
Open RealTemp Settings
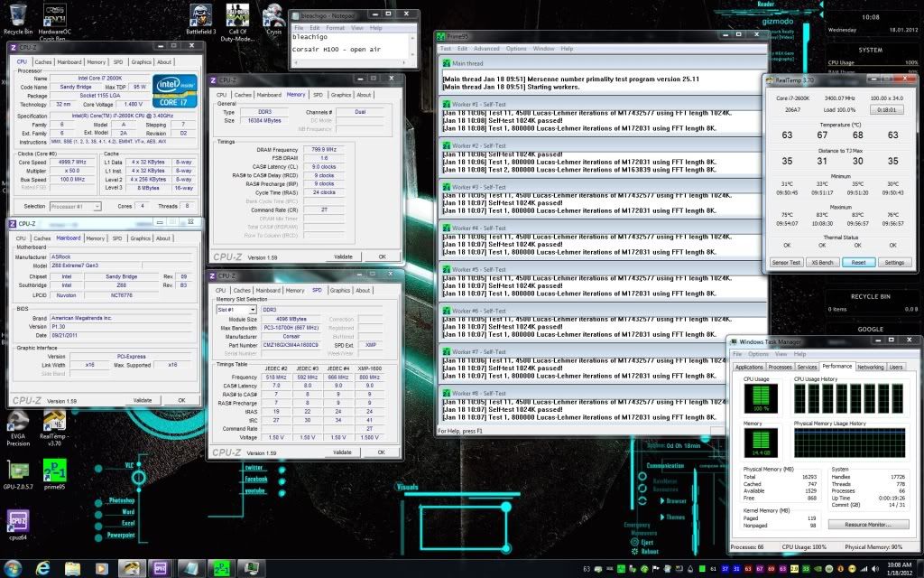tap(894, 263)
